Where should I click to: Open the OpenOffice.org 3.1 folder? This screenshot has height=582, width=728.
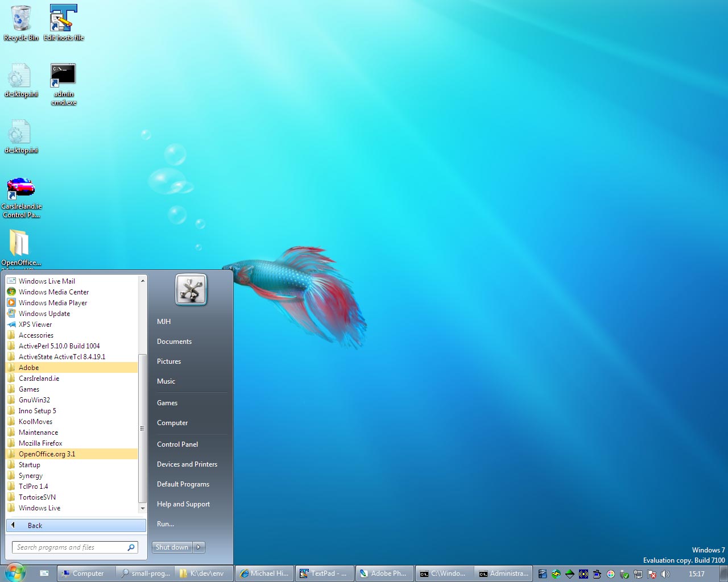click(72, 454)
